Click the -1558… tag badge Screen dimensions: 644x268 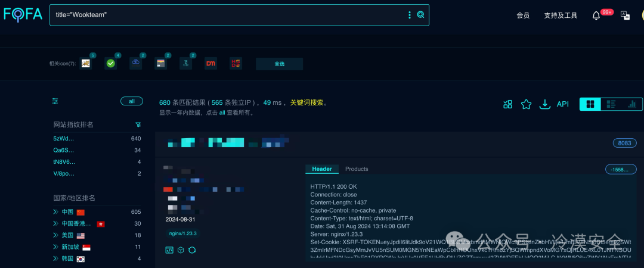click(621, 170)
